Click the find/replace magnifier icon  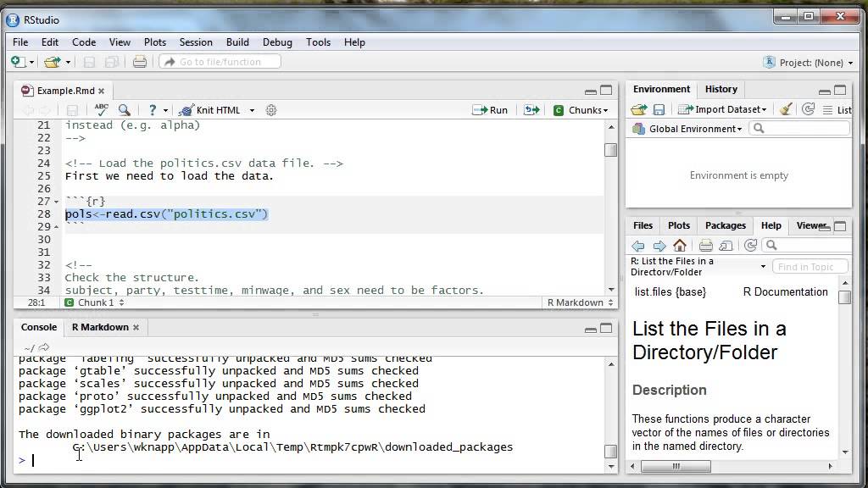(125, 110)
